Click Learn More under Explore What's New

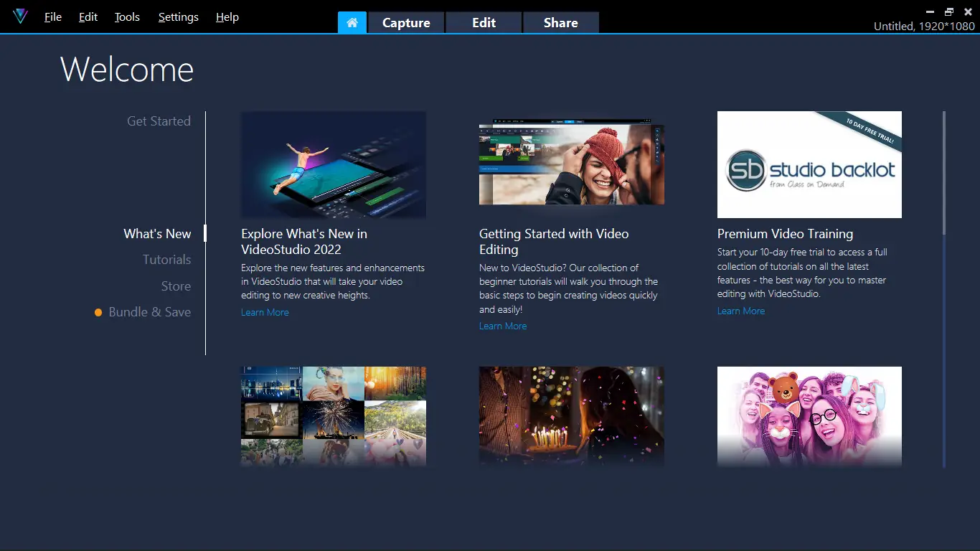265,312
